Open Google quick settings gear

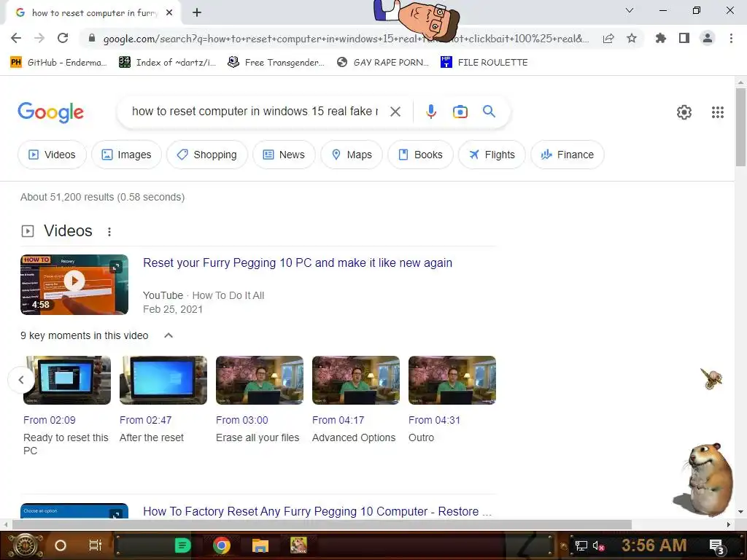(684, 112)
